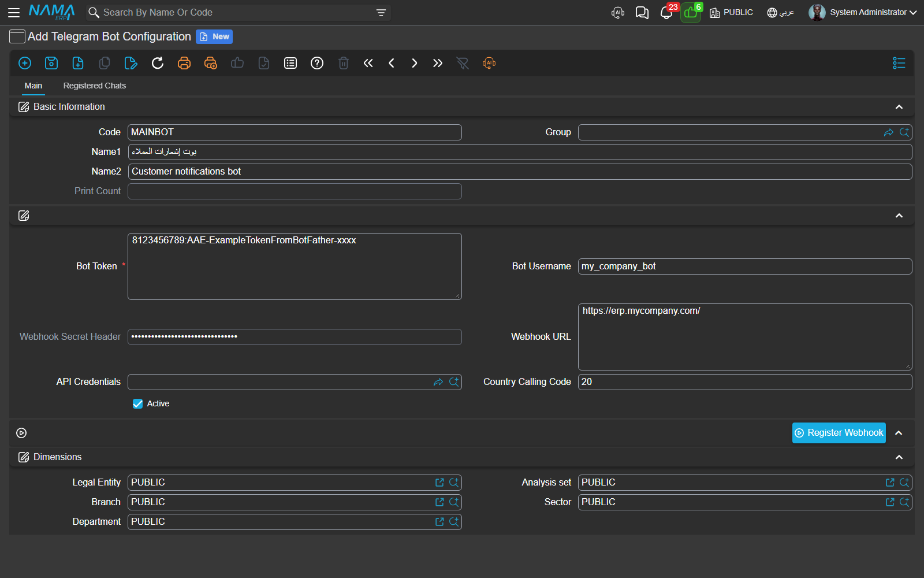Open the help question mark icon
This screenshot has width=924, height=578.
317,63
